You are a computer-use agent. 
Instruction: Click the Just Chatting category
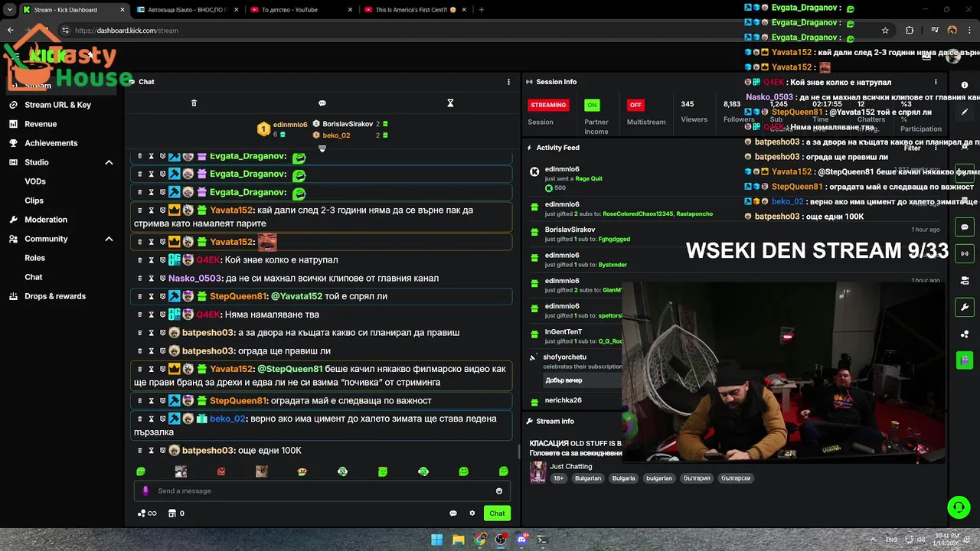(x=571, y=466)
